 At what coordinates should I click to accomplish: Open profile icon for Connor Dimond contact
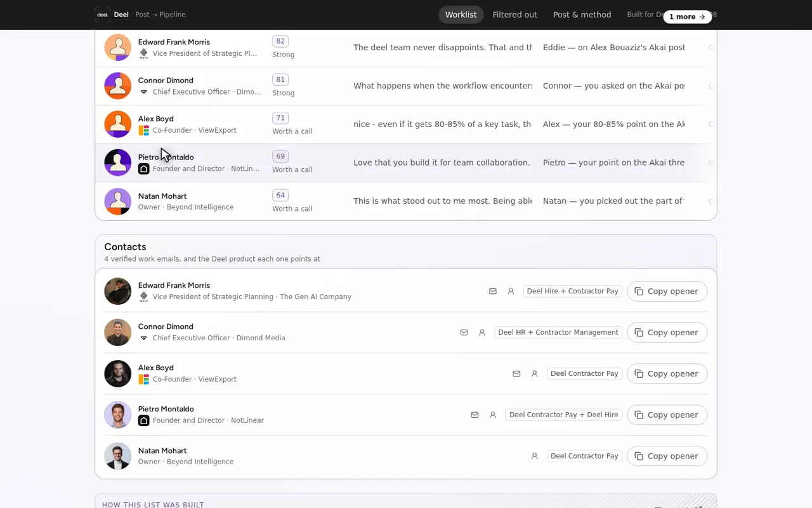point(482,333)
